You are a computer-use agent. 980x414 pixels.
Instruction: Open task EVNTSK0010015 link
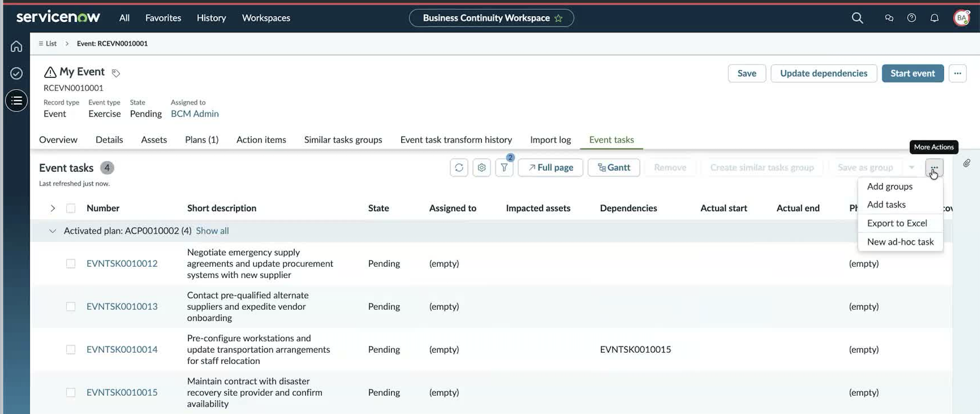pyautogui.click(x=122, y=392)
